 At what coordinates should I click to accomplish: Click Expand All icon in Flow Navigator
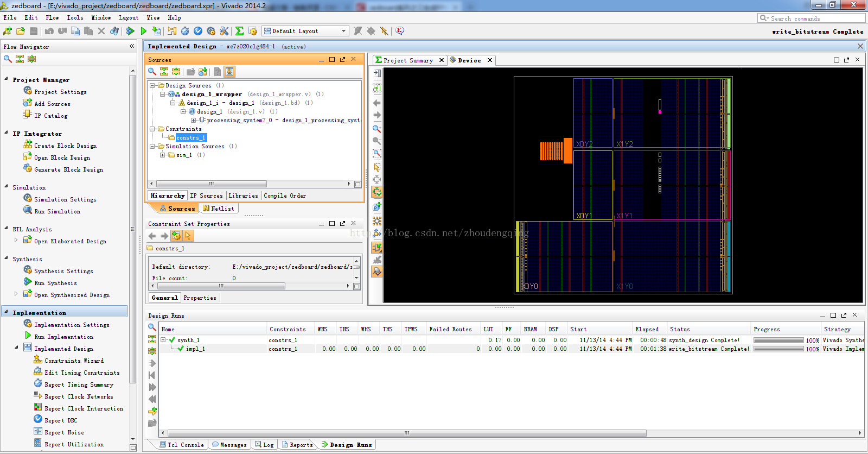click(x=31, y=59)
